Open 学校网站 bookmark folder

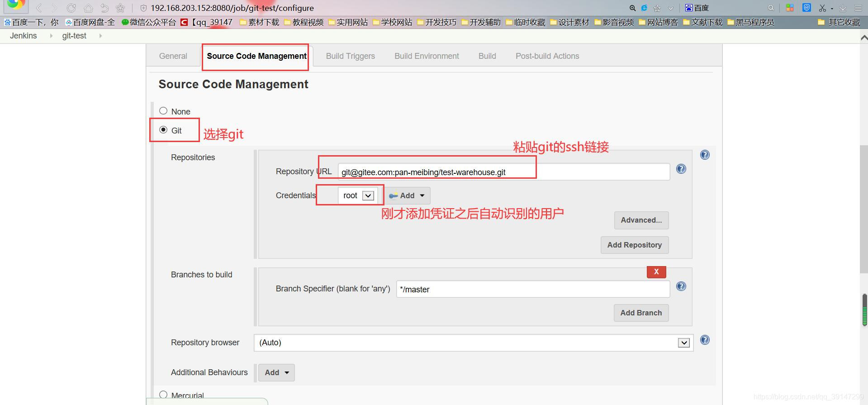[x=392, y=22]
